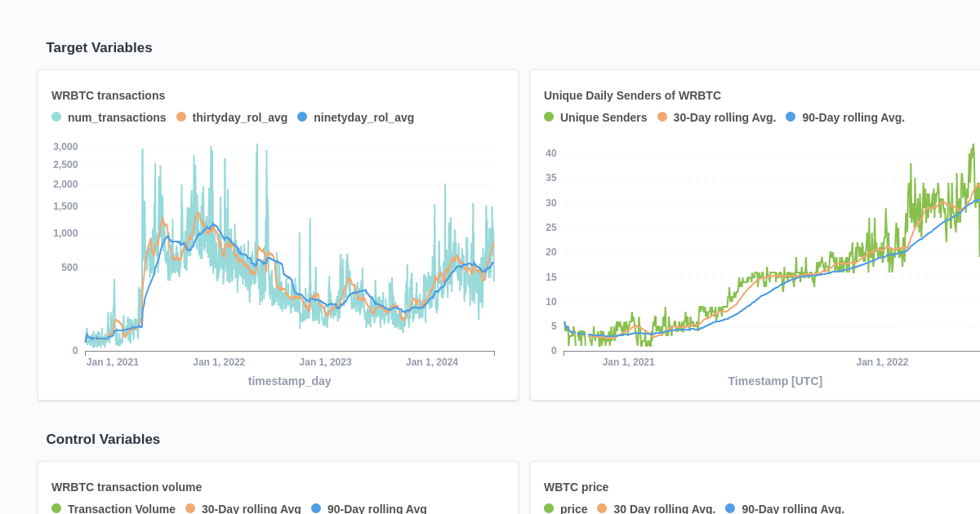This screenshot has width=980, height=514.
Task: Click the Target Variables section heading
Action: point(99,47)
